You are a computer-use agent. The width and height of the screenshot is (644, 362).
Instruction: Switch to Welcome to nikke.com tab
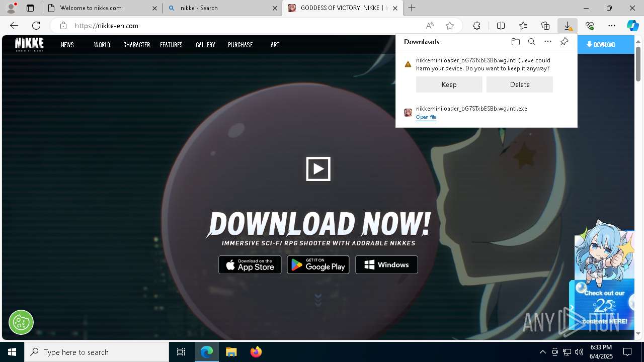pos(101,8)
